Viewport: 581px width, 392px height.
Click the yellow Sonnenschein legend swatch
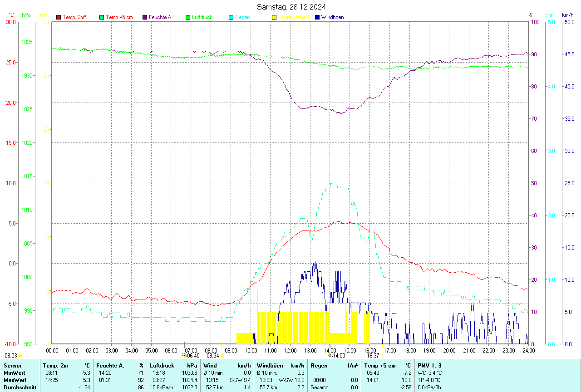[274, 17]
